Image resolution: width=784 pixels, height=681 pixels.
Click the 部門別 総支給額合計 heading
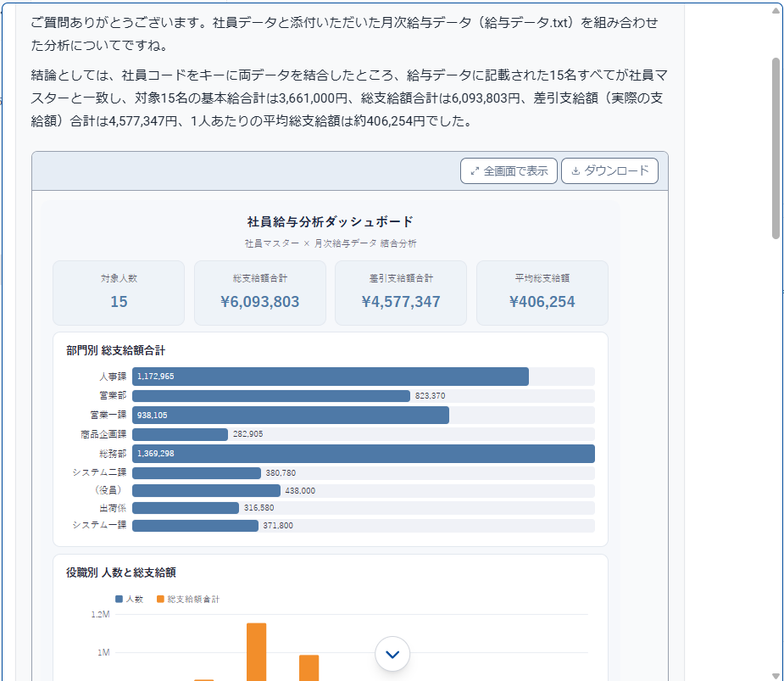coord(115,351)
